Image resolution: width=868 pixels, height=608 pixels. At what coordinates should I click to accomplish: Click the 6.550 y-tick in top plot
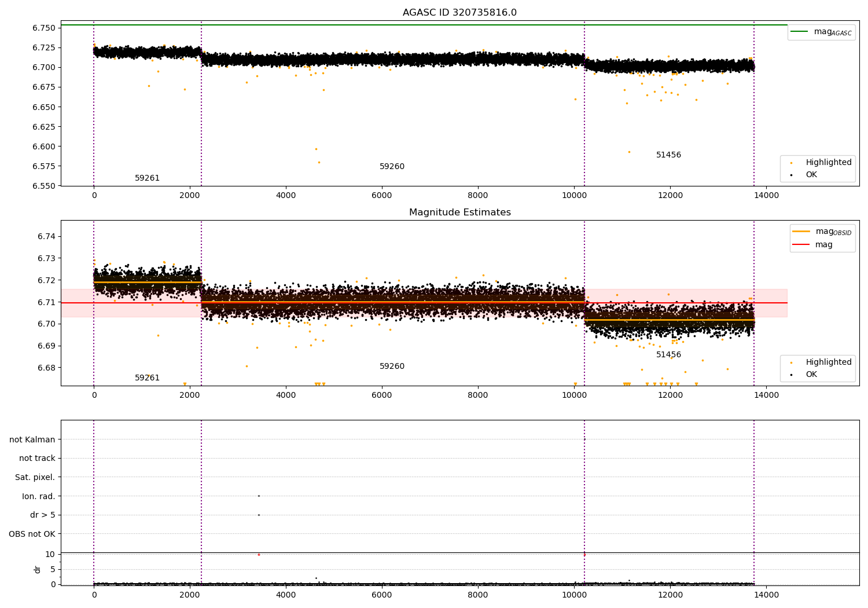point(43,186)
